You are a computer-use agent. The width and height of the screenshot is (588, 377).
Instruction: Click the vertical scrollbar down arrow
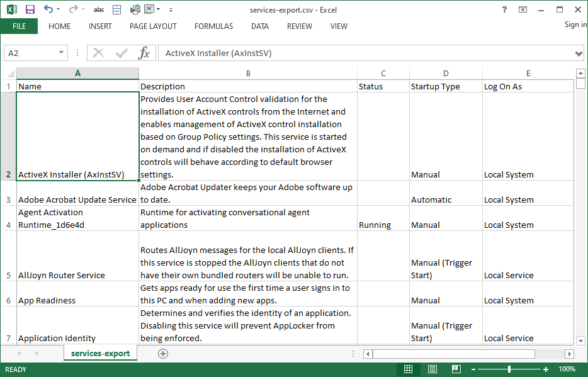580,341
